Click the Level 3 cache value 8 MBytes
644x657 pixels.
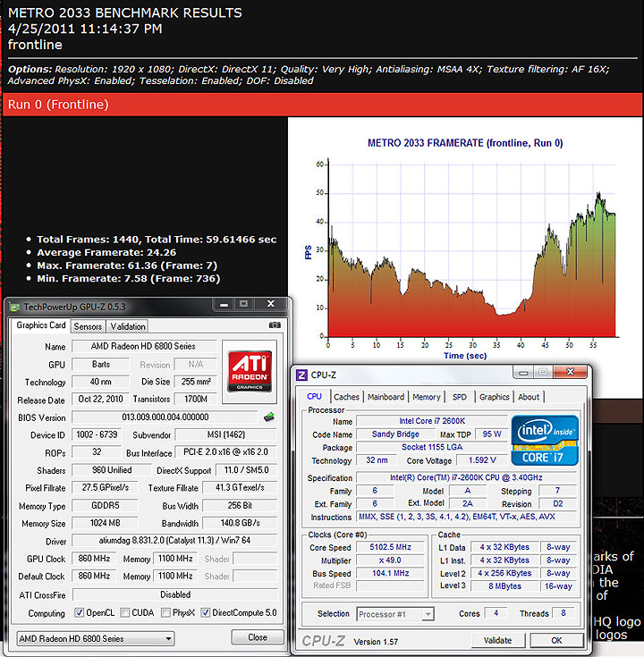(504, 586)
